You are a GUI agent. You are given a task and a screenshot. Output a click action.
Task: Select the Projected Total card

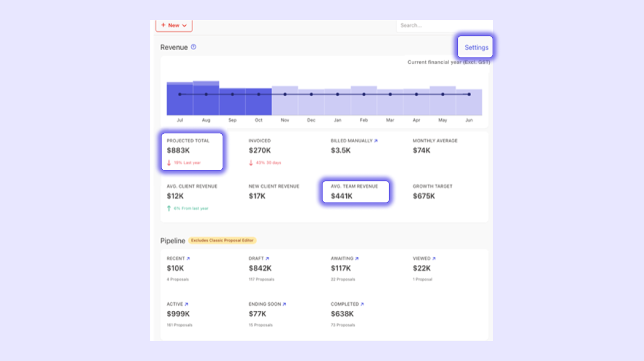[192, 152]
